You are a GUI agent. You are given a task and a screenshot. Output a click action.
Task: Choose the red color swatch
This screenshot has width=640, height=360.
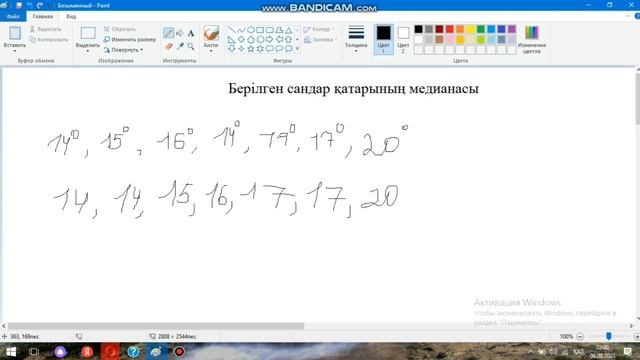(449, 29)
